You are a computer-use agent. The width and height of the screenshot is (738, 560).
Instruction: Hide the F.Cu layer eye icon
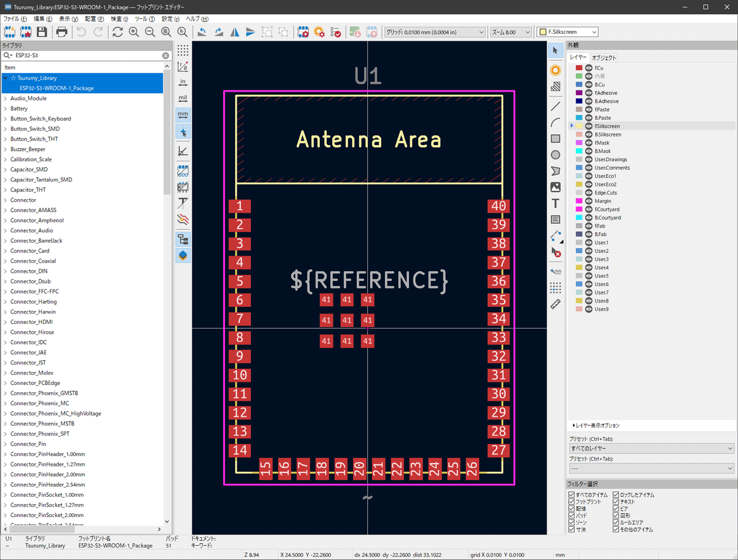pos(589,68)
